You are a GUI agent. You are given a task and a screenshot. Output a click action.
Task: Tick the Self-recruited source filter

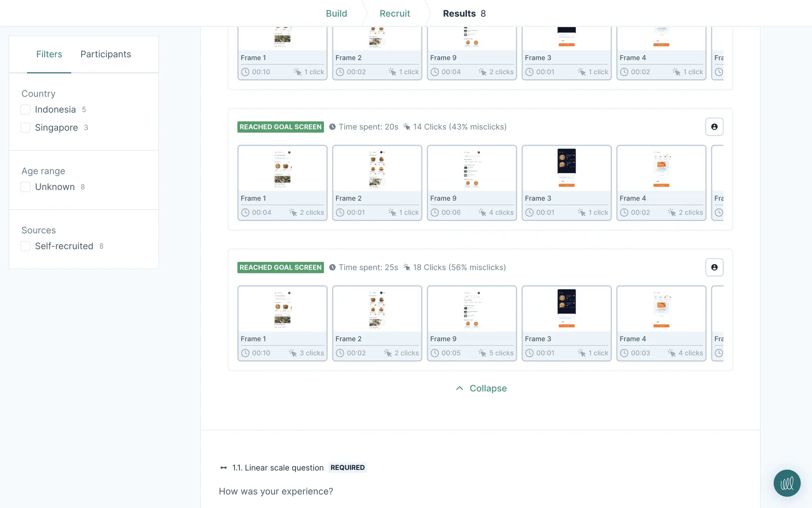tap(25, 246)
